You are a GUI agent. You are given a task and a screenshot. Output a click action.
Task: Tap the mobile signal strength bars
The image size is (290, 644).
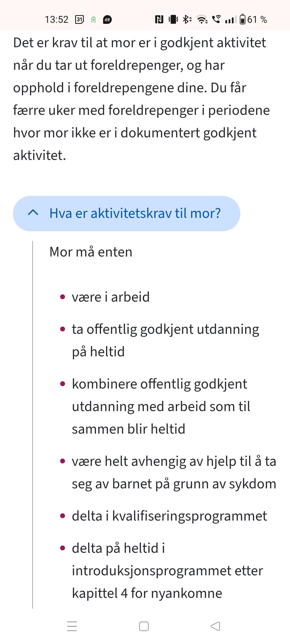click(230, 20)
